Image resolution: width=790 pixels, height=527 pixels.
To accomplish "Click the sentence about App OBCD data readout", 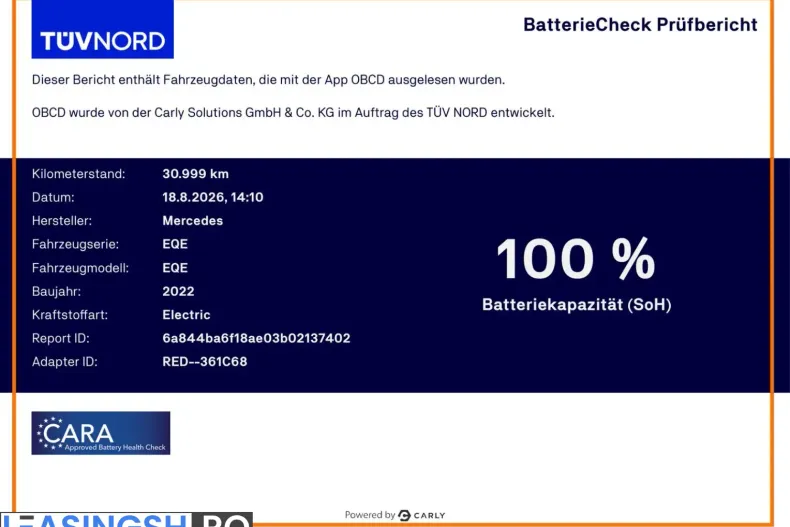I will (269, 80).
